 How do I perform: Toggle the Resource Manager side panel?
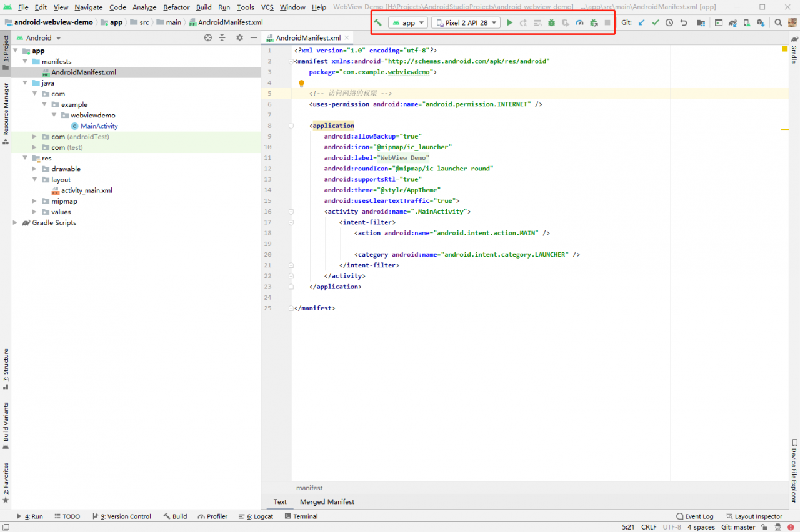[6, 114]
